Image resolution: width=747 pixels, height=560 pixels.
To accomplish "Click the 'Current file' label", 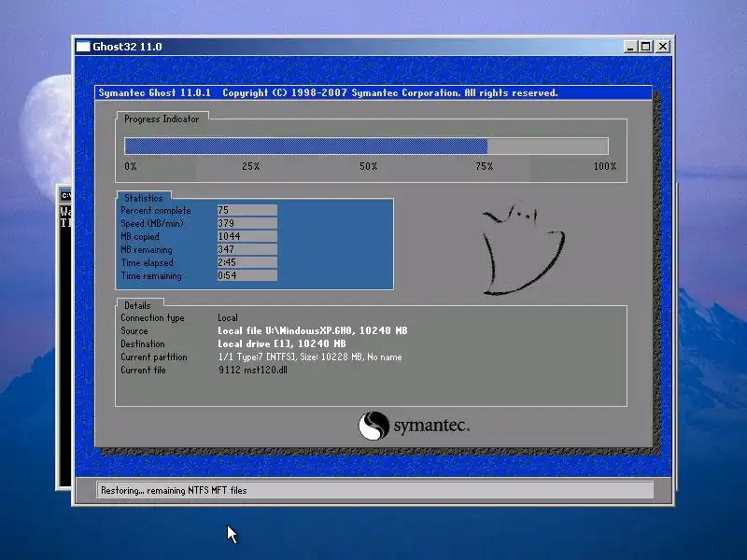I will coord(143,370).
